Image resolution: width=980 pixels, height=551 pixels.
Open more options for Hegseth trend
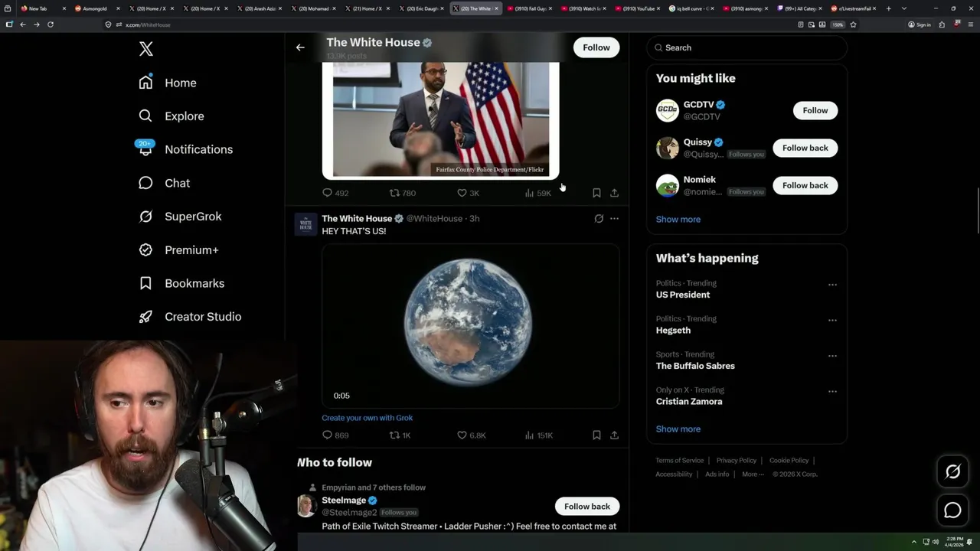coord(832,320)
